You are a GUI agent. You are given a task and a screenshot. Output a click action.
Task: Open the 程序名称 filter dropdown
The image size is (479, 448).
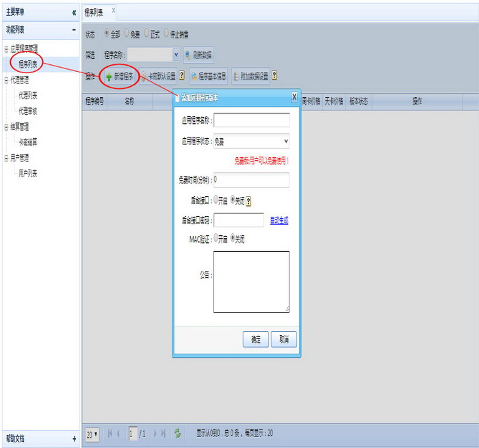[x=176, y=55]
